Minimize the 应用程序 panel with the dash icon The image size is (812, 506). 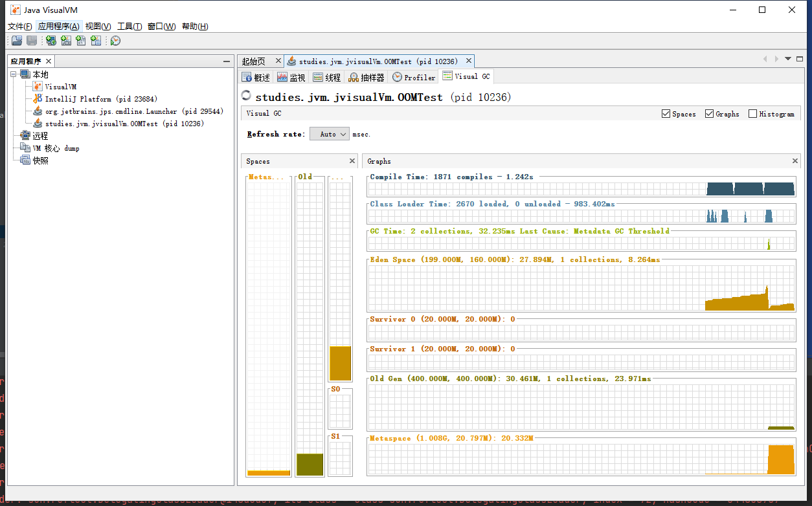(x=227, y=61)
